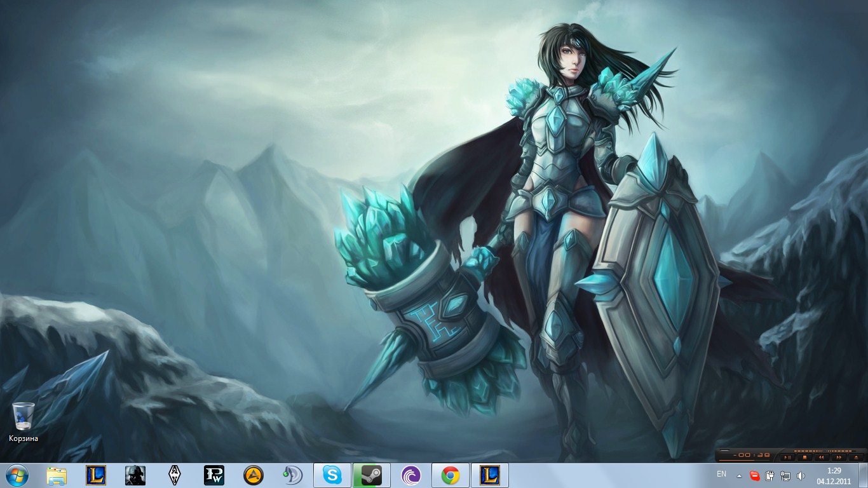Go to previous track in mini player
The image size is (868, 488).
pos(821,457)
